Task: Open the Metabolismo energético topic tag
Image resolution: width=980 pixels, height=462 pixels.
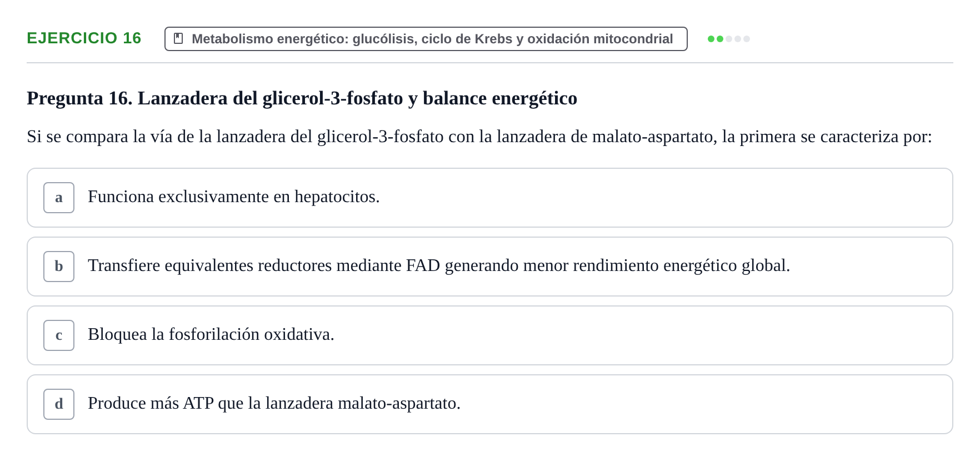Action: pos(426,39)
